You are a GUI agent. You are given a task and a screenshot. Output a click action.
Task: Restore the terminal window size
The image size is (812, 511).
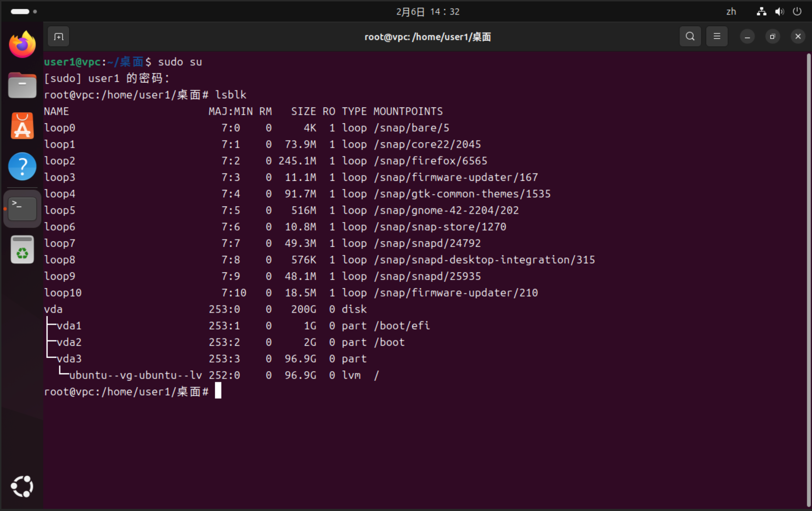coord(772,37)
